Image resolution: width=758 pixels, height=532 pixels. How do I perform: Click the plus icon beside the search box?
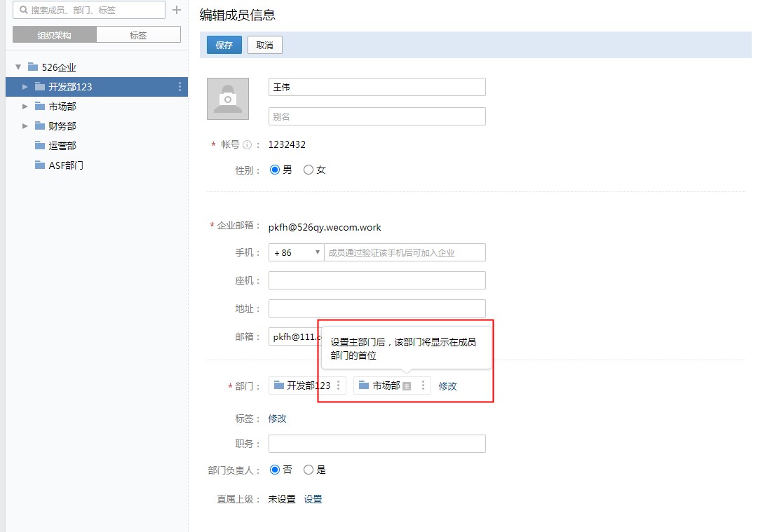(177, 11)
